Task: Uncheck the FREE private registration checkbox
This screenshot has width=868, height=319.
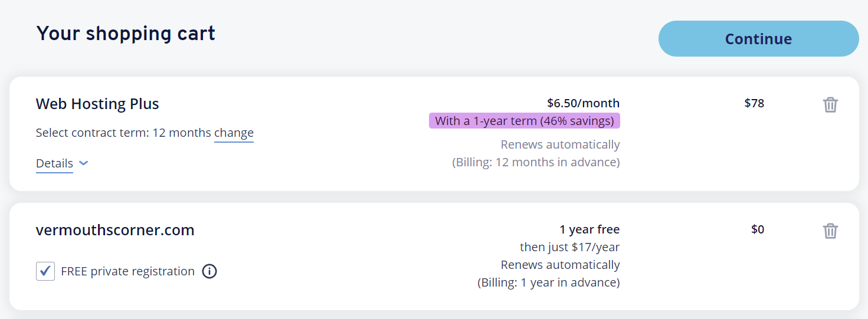Action: pos(45,271)
